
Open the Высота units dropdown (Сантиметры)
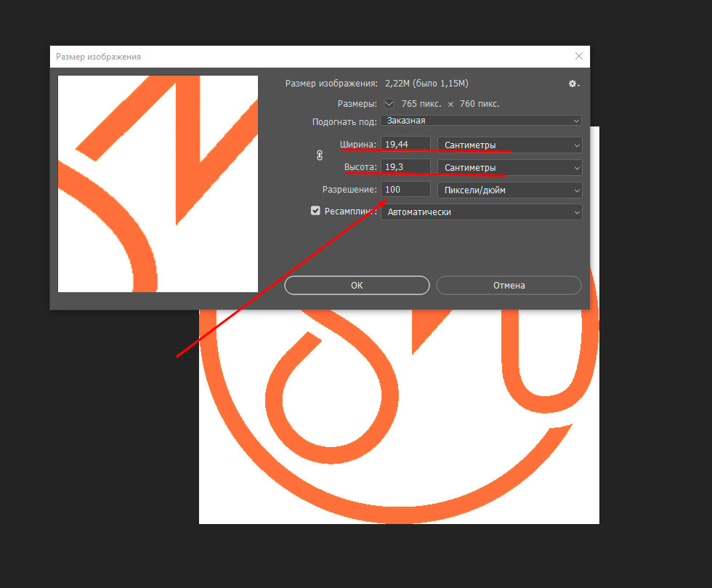tap(509, 168)
